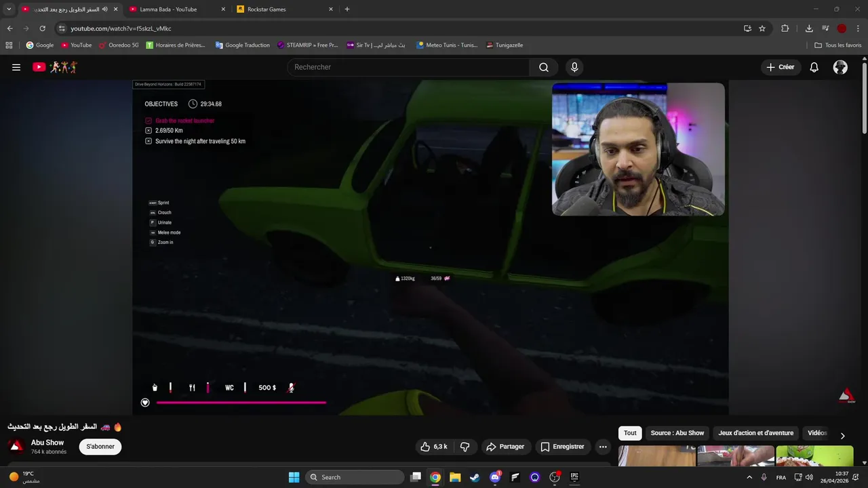View site information icon in address bar
Viewport: 868px width, 488px height.
[61, 28]
